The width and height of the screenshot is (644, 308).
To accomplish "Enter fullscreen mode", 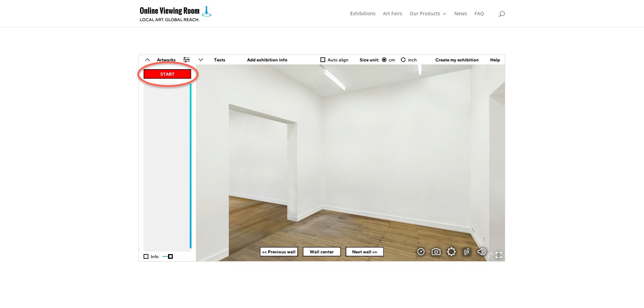I will coord(498,255).
